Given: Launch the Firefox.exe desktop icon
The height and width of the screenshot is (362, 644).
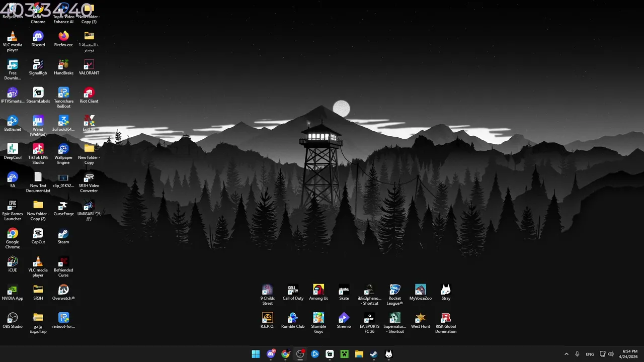Looking at the screenshot, I should click(x=63, y=39).
